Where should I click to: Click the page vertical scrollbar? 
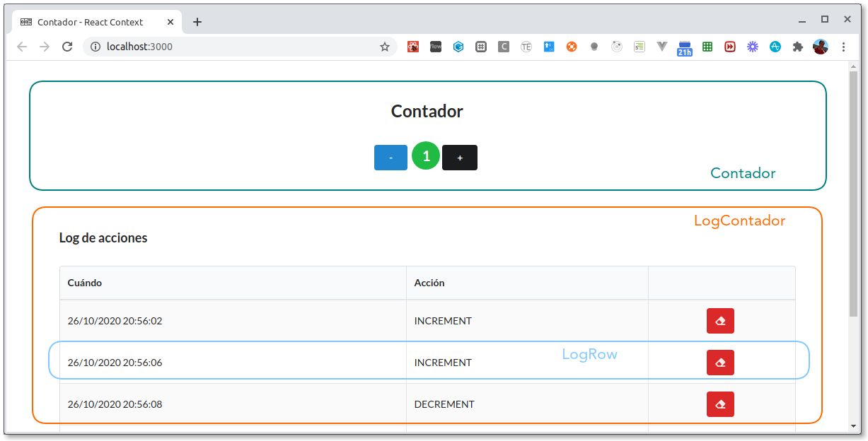pyautogui.click(x=853, y=194)
